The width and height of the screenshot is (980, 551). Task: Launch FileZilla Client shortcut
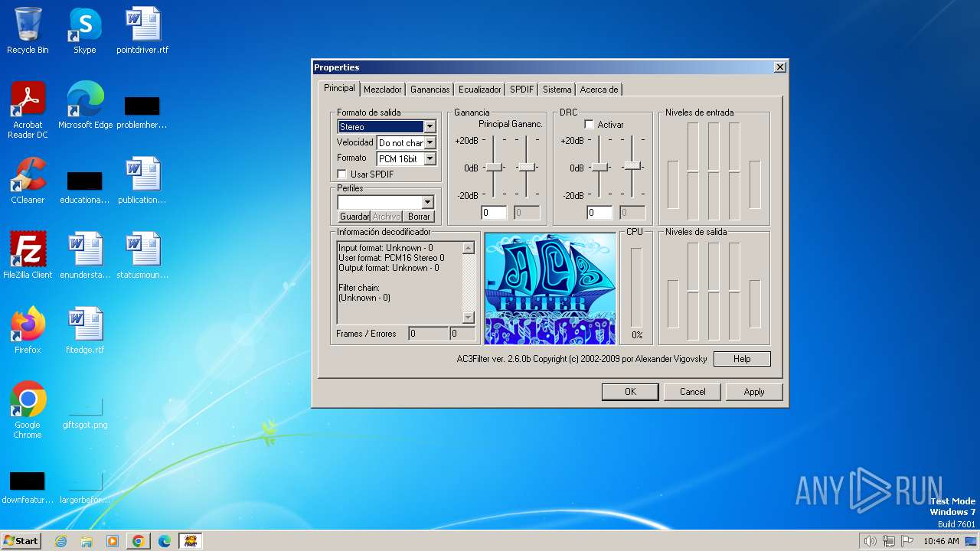coord(28,256)
